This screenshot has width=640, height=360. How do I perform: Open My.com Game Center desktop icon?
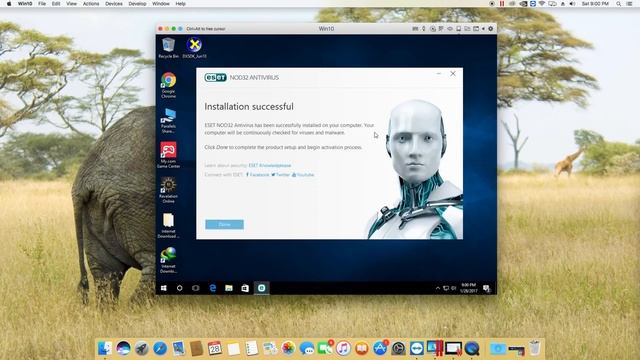pos(168,155)
